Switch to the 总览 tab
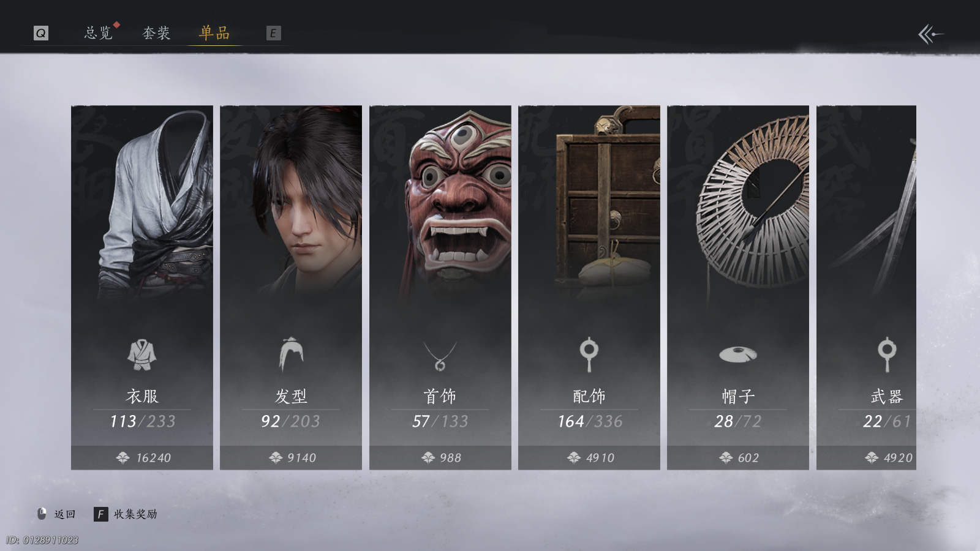The width and height of the screenshot is (980, 551). pyautogui.click(x=99, y=32)
